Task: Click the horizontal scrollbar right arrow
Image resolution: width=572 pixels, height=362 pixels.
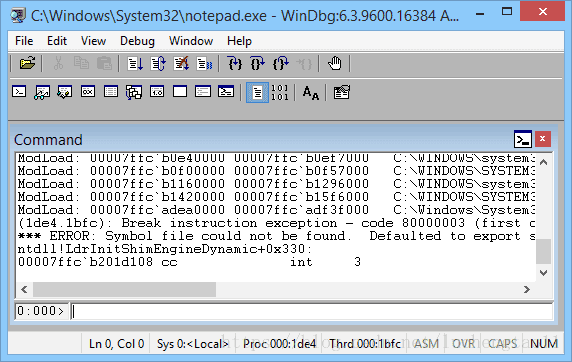Action: (x=526, y=290)
